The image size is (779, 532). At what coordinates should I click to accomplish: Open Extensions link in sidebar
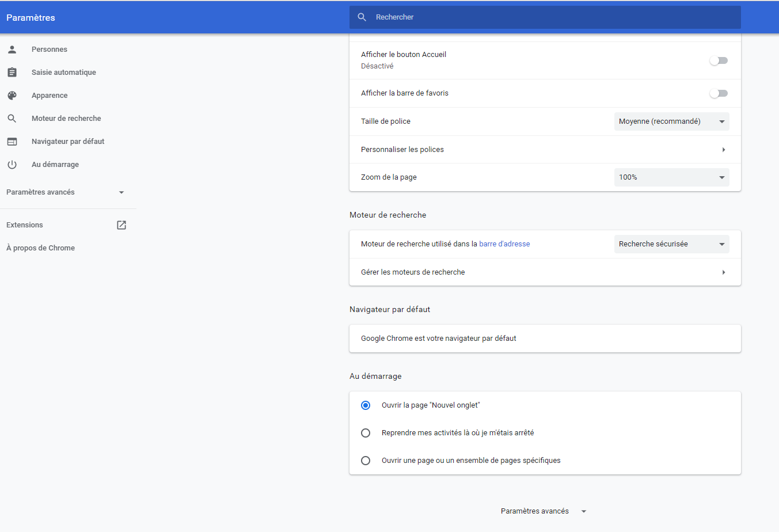coord(25,225)
